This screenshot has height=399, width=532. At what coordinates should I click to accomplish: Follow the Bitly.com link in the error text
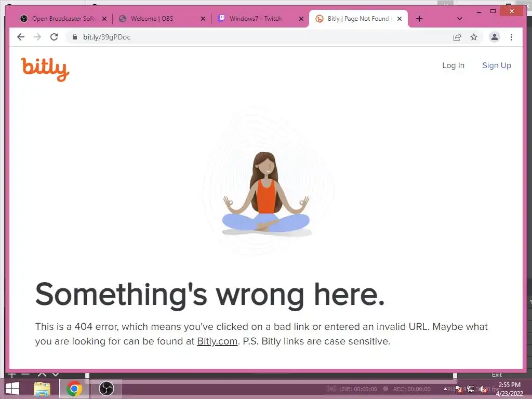[x=217, y=341]
